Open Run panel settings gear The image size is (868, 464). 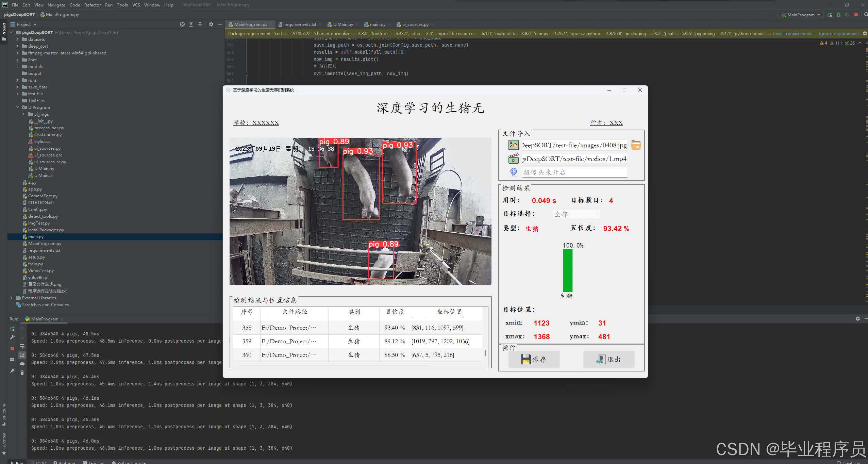click(x=858, y=319)
